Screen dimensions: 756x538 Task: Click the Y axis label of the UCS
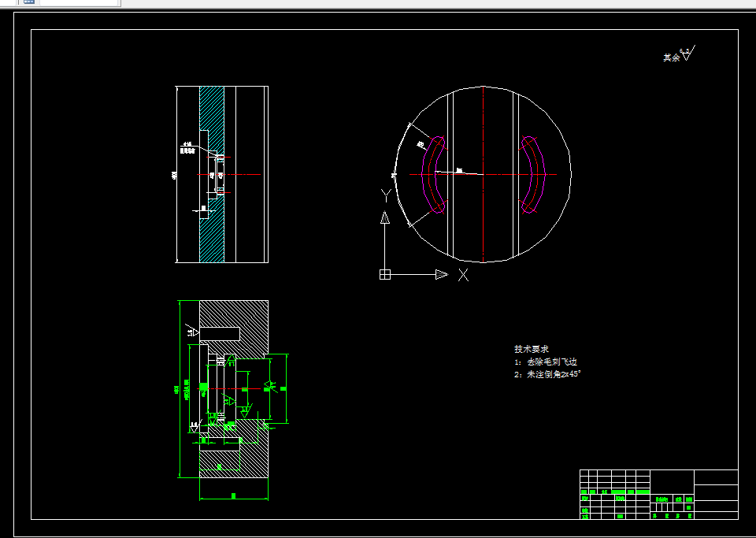(385, 195)
